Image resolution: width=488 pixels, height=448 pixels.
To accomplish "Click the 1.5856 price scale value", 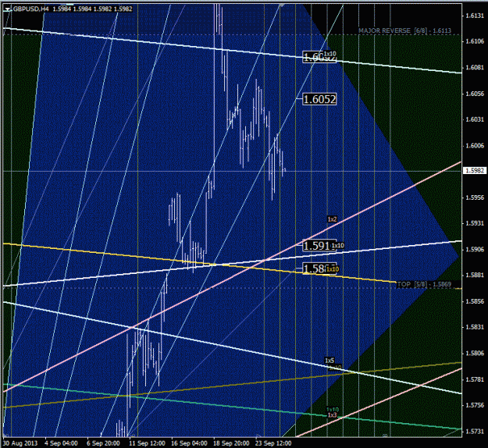I will [x=475, y=301].
